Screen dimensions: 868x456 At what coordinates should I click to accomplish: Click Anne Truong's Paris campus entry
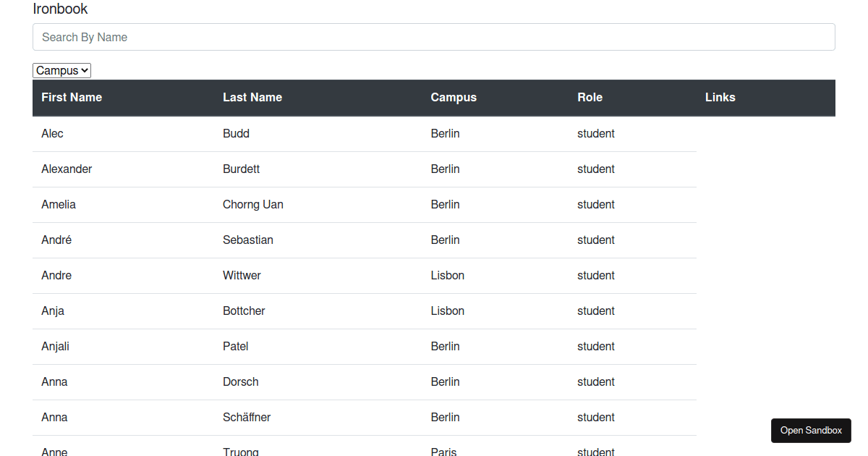[x=443, y=450]
